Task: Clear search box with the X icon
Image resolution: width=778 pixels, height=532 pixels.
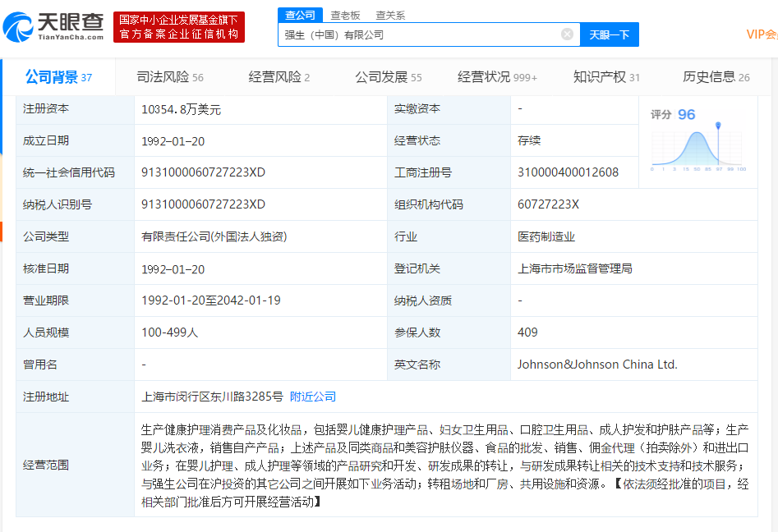Action: [567, 34]
